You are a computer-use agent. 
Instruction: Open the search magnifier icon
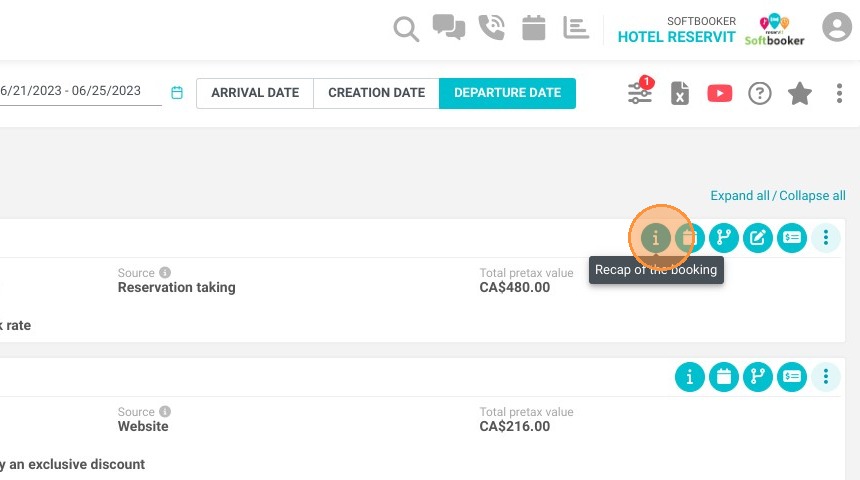(406, 29)
